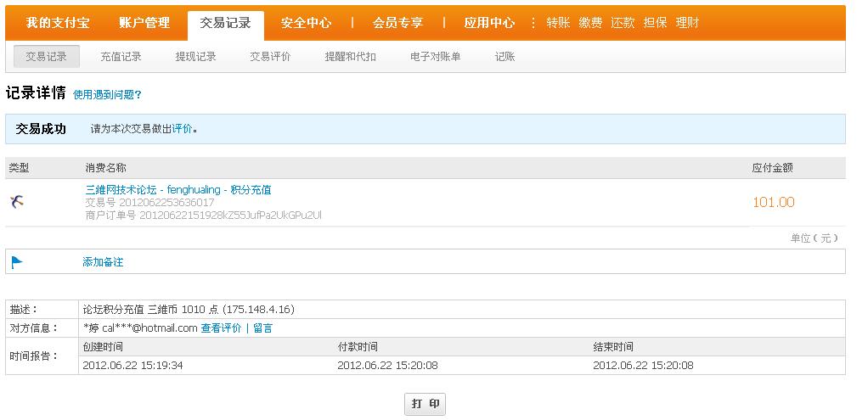Click the 打印 print button
Viewport: 868px width, 420px height.
[x=426, y=404]
